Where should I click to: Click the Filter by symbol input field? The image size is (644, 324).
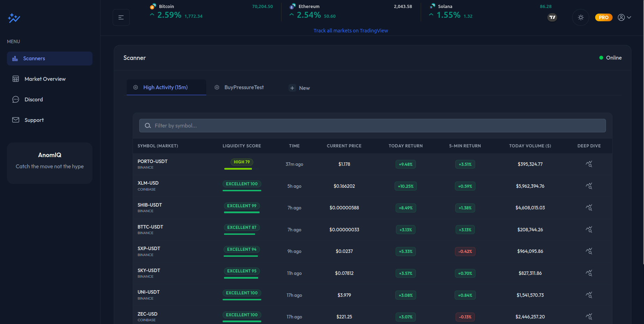click(373, 125)
